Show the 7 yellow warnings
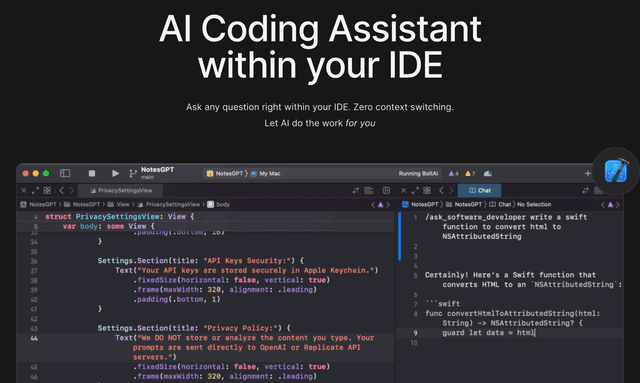This screenshot has height=383, width=640. pyautogui.click(x=470, y=174)
